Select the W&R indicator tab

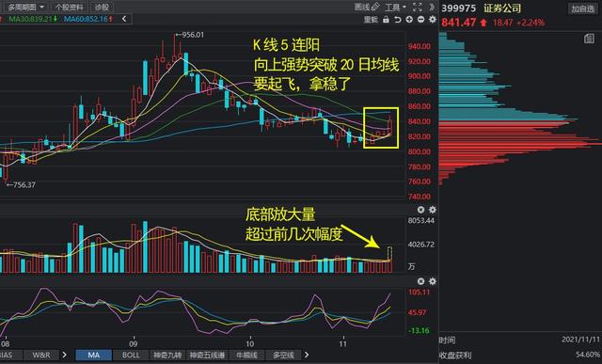pyautogui.click(x=40, y=355)
